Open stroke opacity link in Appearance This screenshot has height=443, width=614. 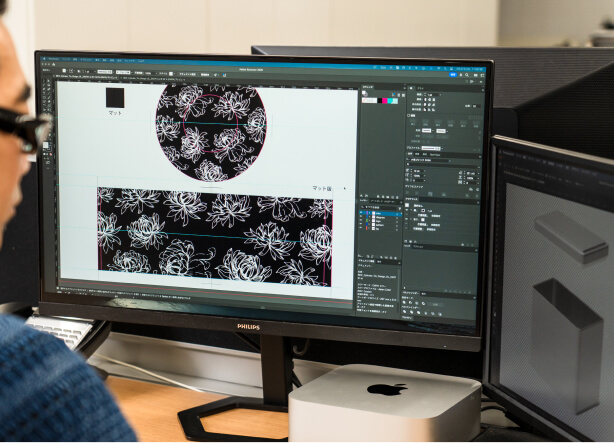pos(423,215)
